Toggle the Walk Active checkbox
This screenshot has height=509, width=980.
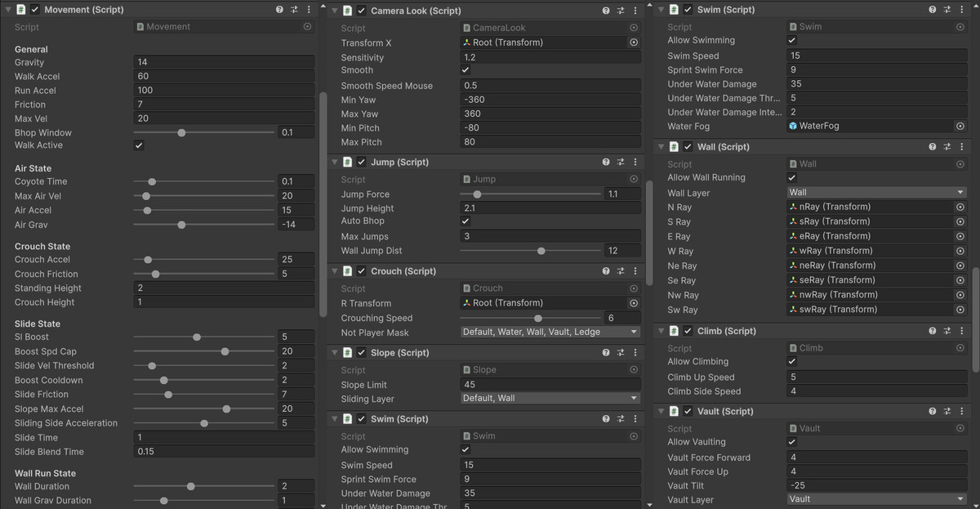point(139,145)
